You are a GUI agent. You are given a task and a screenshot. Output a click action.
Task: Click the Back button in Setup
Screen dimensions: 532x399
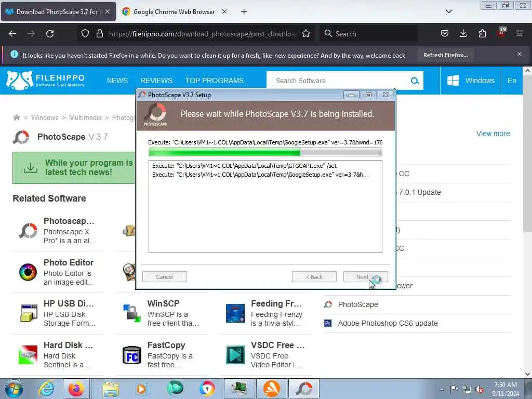[x=314, y=277]
